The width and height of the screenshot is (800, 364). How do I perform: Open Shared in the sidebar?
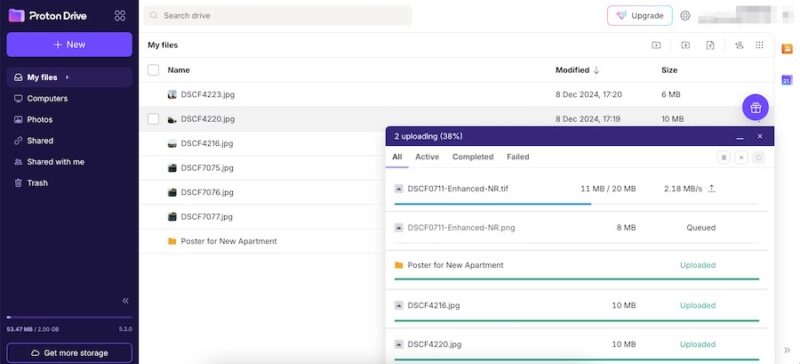pyautogui.click(x=69, y=140)
